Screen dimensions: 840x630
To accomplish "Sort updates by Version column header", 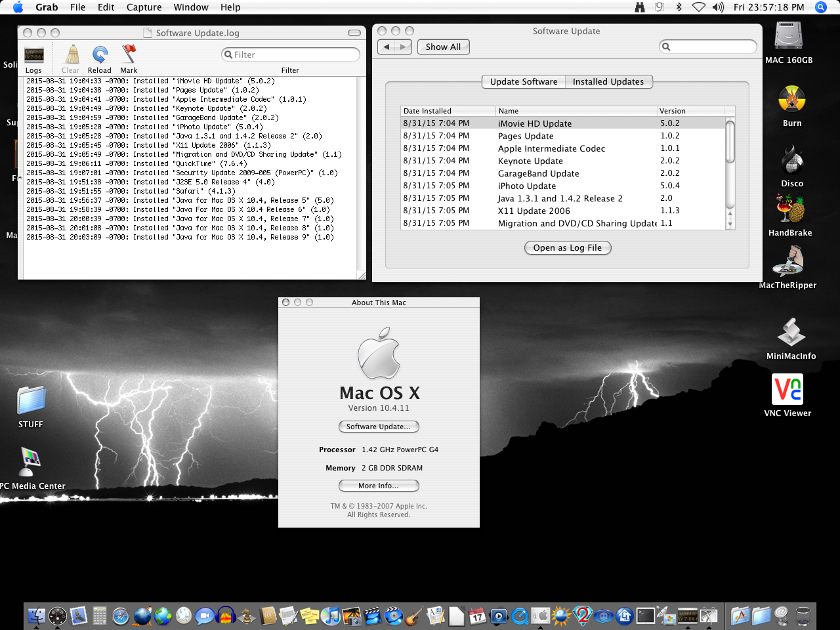I will tap(691, 111).
